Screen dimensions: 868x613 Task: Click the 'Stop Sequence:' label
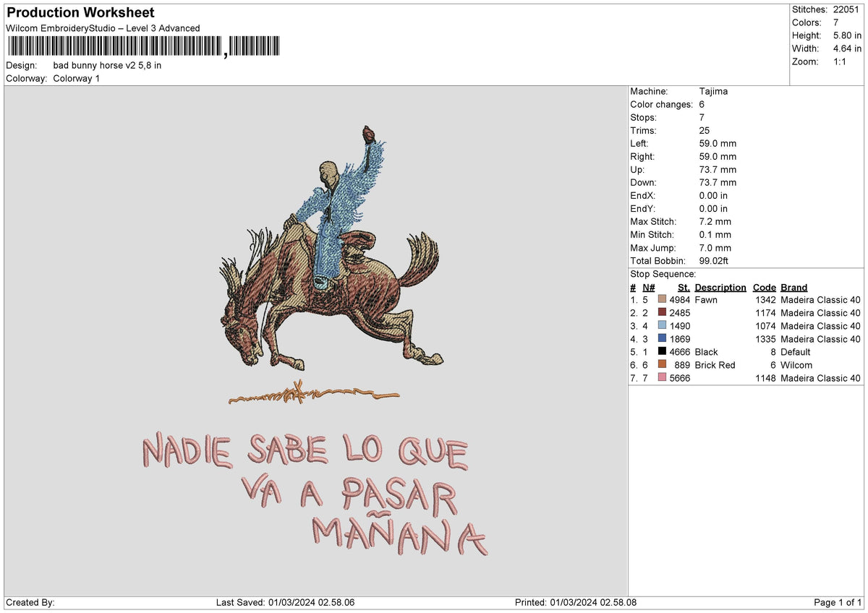[x=663, y=274]
